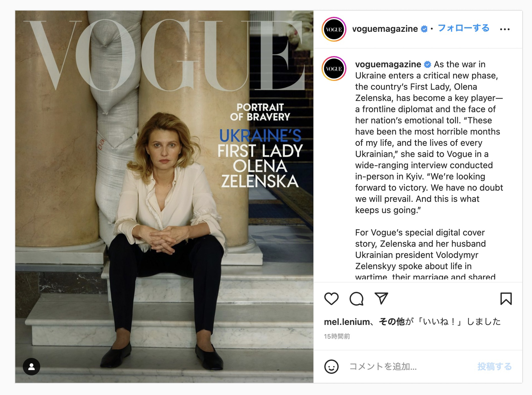Screen dimensions: 532x395
Task: Open the three-dot more options menu
Action: [x=505, y=29]
